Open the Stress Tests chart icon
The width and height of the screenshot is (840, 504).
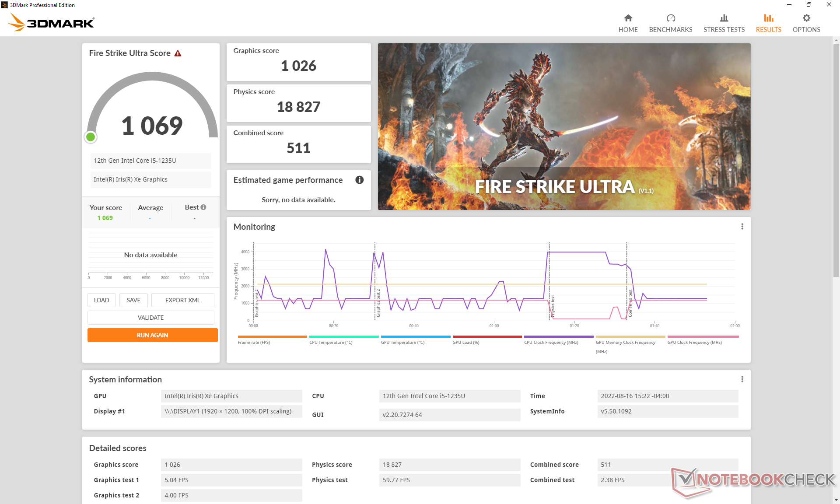pos(724,18)
